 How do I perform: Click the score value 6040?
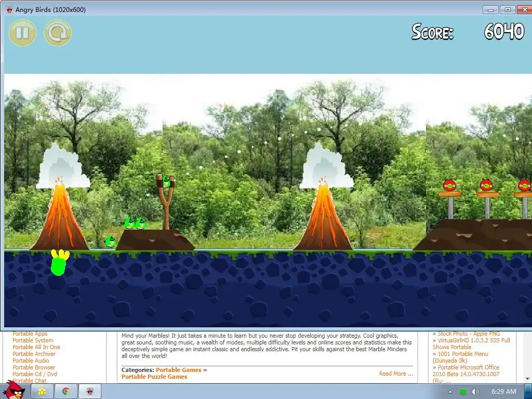(504, 32)
